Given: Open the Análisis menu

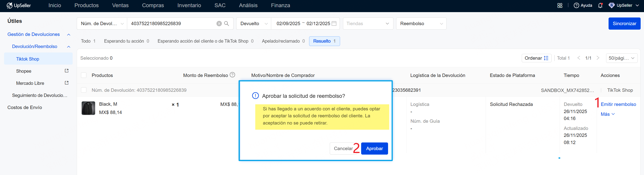Looking at the screenshot, I should [248, 5].
